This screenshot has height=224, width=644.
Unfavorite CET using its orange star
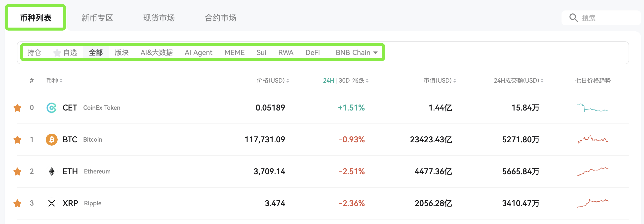(x=17, y=108)
